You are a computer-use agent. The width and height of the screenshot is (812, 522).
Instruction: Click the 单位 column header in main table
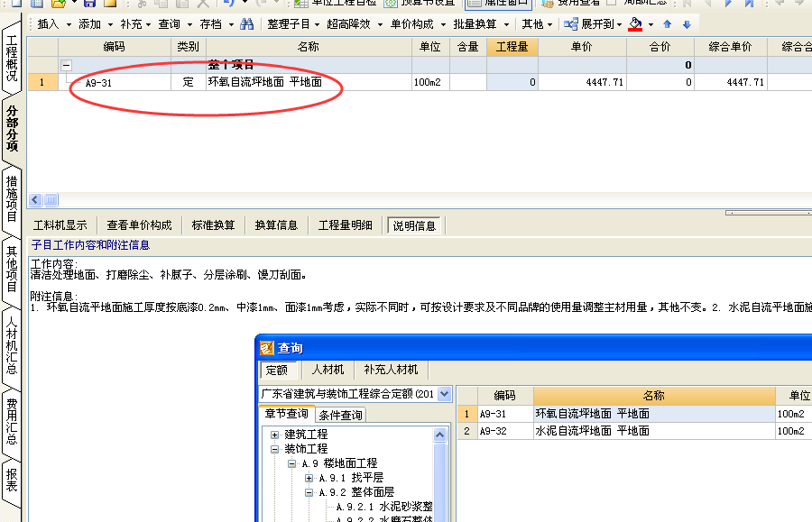click(x=431, y=47)
